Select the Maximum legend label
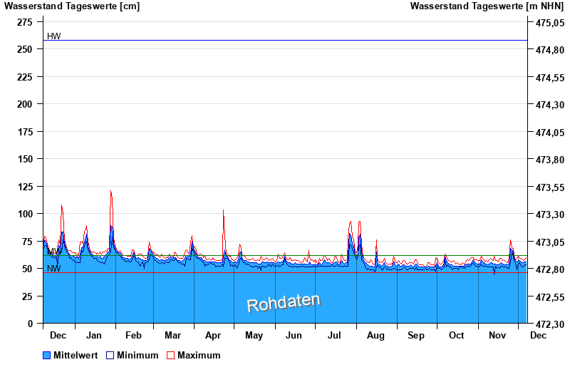The image size is (570, 392). click(x=199, y=355)
